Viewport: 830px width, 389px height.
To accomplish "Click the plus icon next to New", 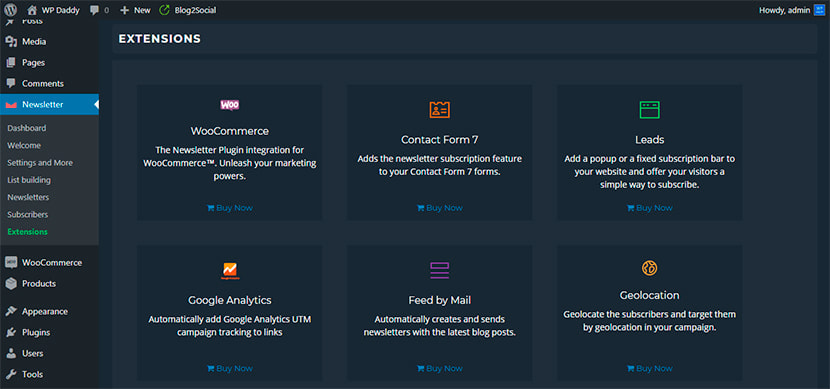I will click(x=124, y=10).
